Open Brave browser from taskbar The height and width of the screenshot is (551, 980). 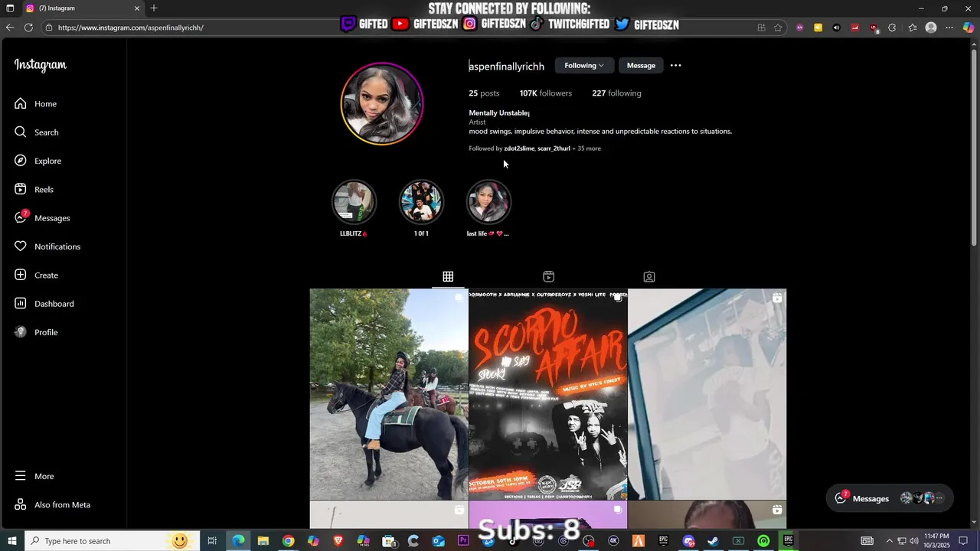click(338, 541)
